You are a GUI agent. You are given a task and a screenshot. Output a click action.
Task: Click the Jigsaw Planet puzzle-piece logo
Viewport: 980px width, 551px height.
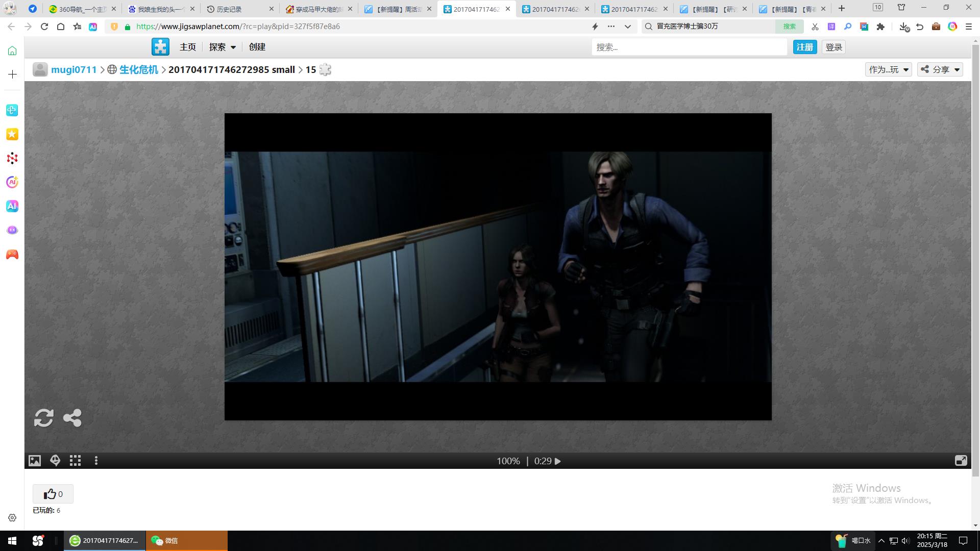[x=160, y=47]
